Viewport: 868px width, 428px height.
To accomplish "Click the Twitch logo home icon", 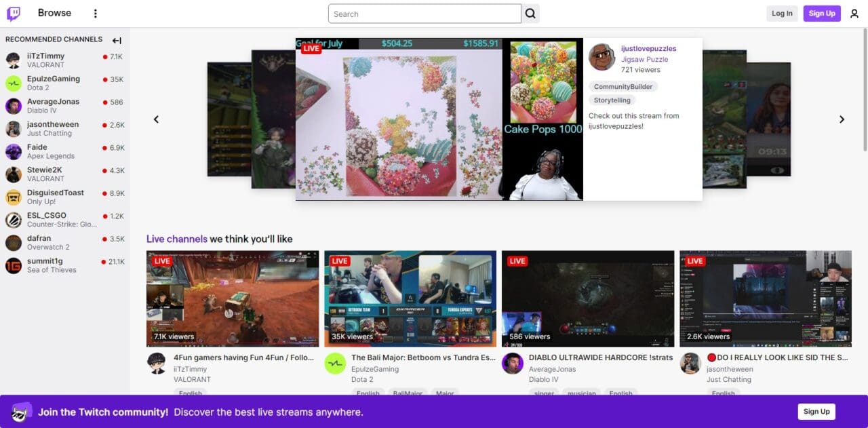I will tap(14, 14).
